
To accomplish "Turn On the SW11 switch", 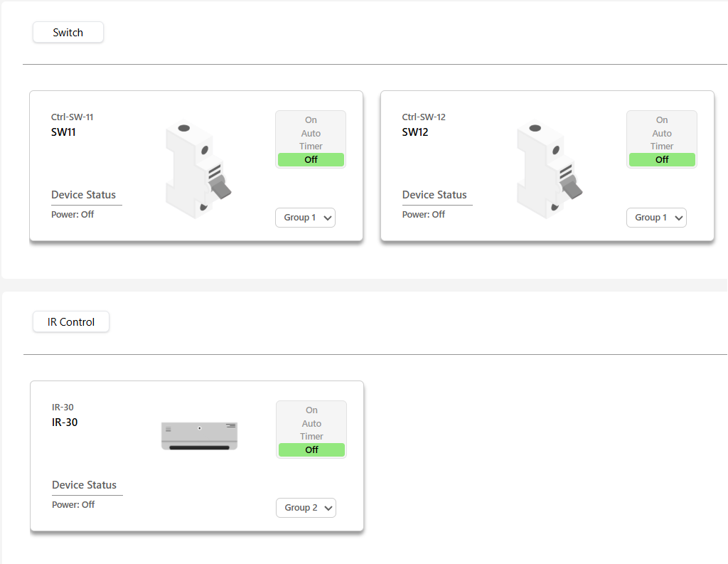I will [x=311, y=119].
